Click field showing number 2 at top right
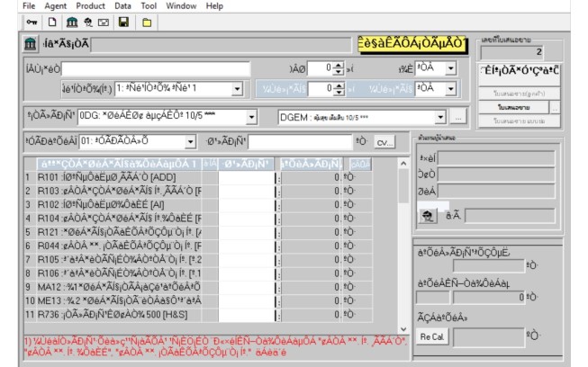This screenshot has width=588, height=367. tap(512, 52)
